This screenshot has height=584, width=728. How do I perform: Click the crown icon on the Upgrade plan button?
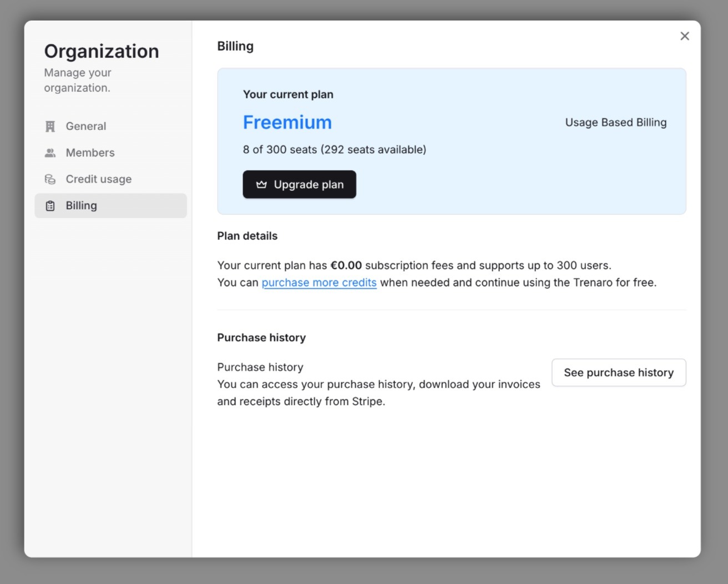[x=260, y=184]
